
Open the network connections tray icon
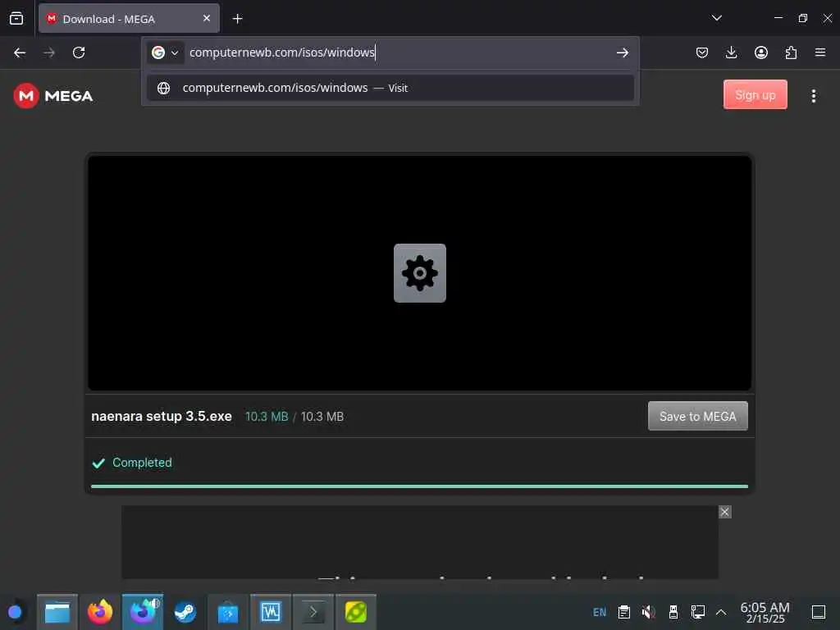(697, 612)
